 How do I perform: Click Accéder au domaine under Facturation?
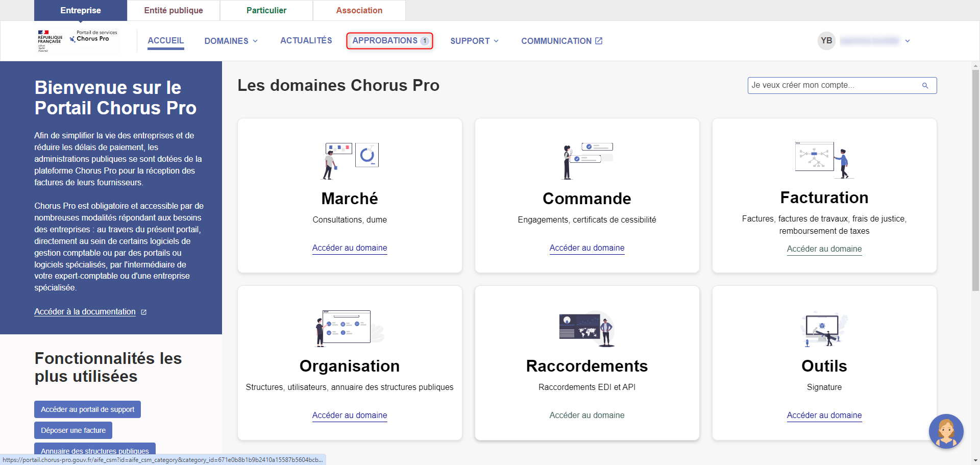[824, 249]
